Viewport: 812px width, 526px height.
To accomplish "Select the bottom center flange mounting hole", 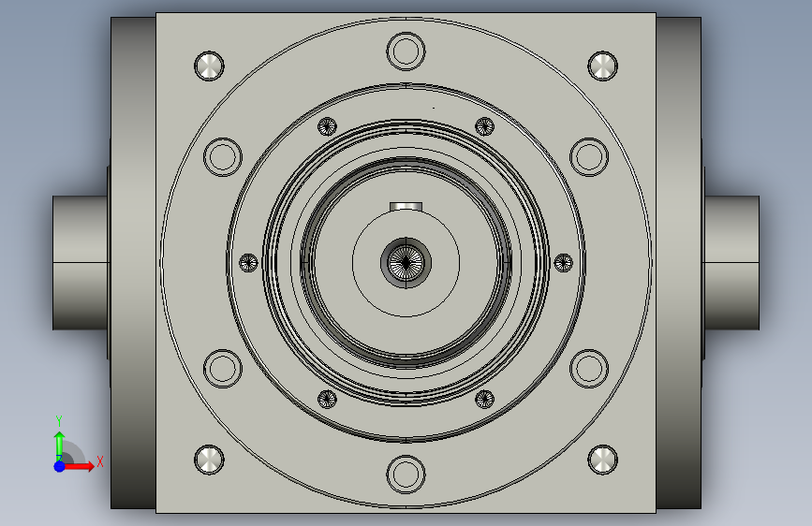I will tap(406, 475).
